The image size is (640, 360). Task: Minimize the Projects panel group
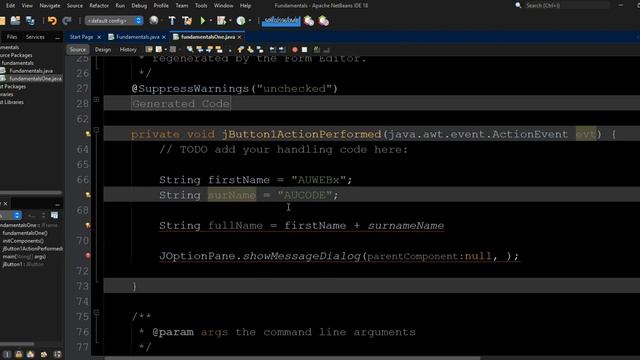[57, 38]
